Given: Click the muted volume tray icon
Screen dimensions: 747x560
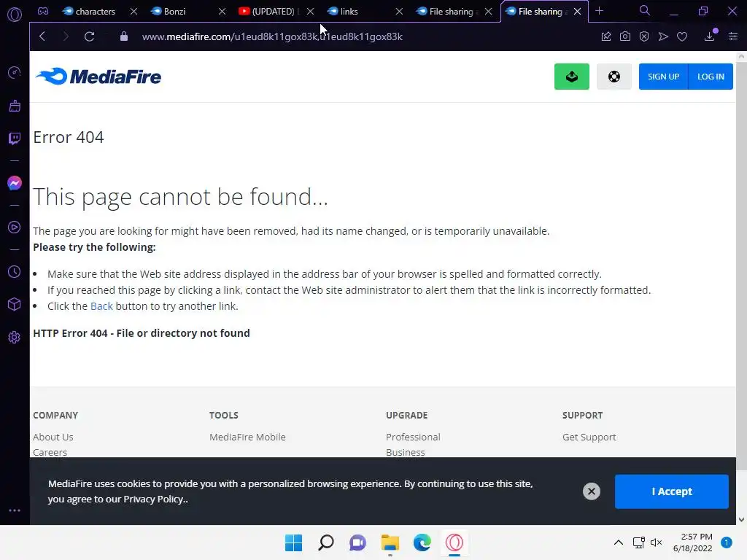Looking at the screenshot, I should point(656,542).
